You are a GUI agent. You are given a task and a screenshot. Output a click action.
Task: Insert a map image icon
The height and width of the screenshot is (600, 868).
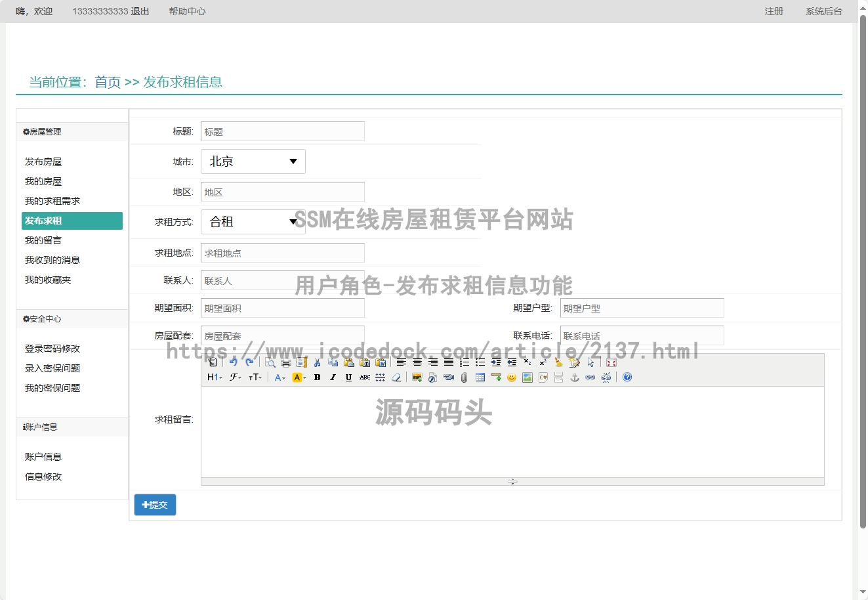[x=527, y=377]
